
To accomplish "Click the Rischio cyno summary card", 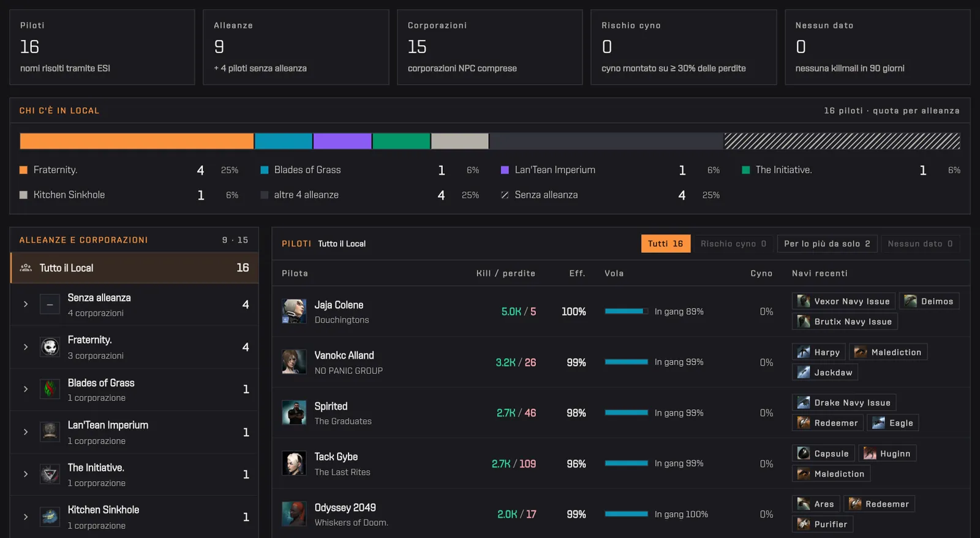I will 684,47.
